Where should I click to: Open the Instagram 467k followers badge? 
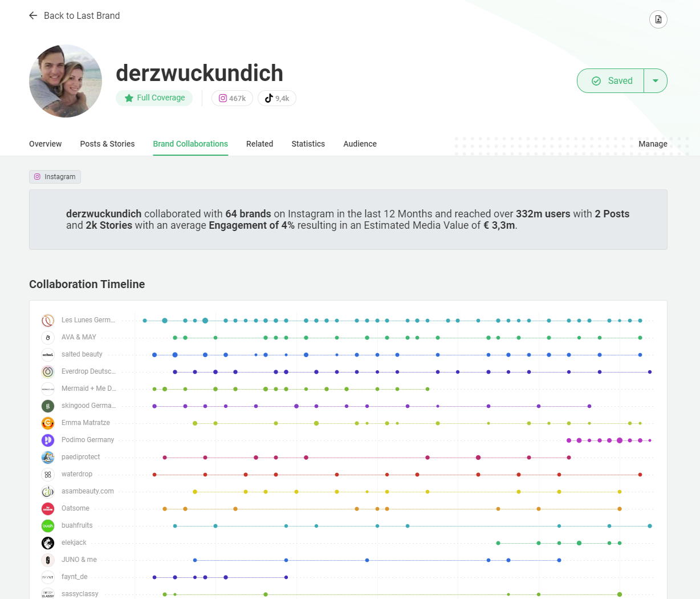[232, 98]
